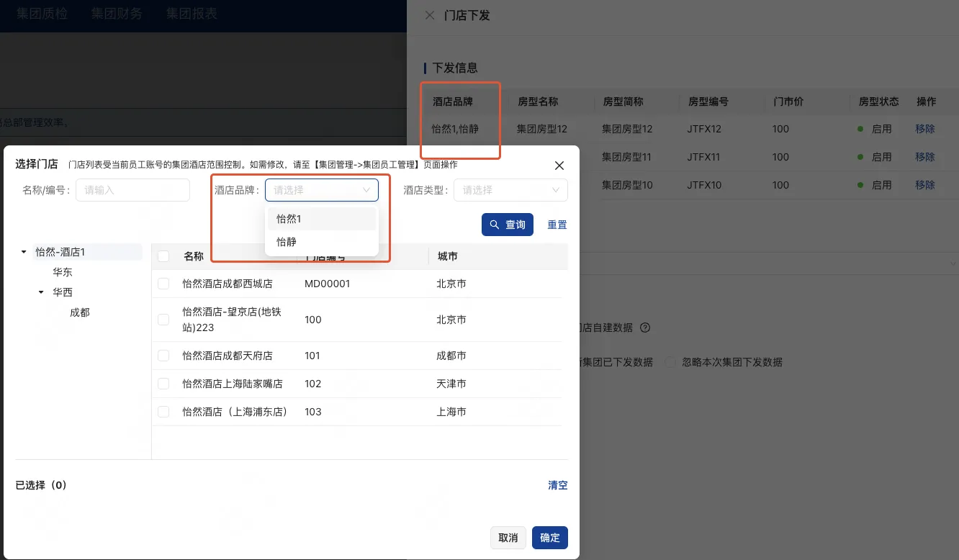Screen dimensions: 959x560
Task: Check the box for 怡然酒店上海陆家嘴店
Action: coord(163,384)
